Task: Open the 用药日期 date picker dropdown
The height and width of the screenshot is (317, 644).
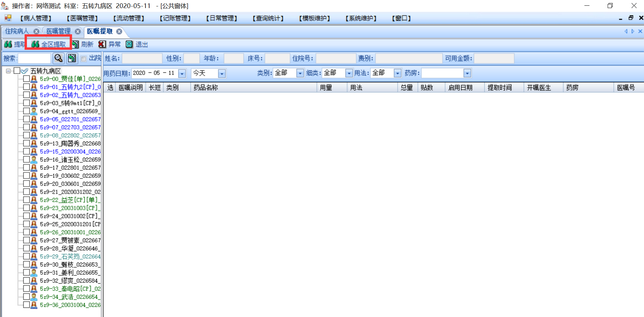Action: (182, 73)
